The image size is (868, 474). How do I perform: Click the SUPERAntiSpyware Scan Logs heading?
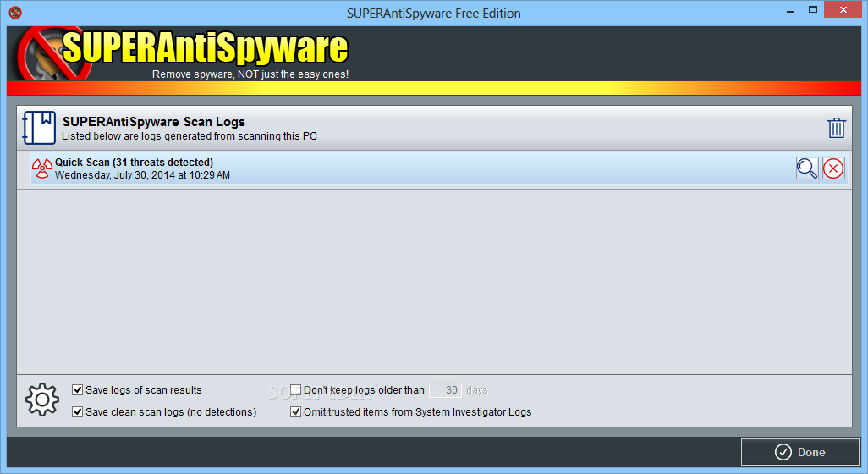click(154, 122)
